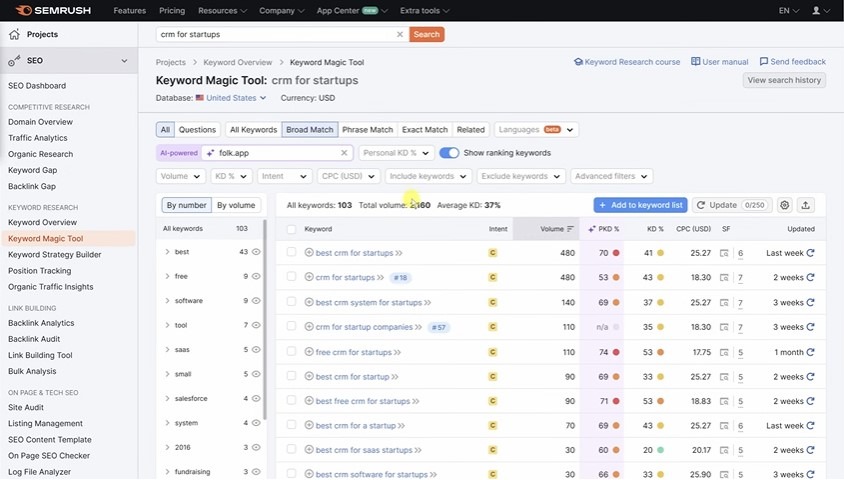
Task: Refresh 'free crm for startups' row
Action: (810, 352)
